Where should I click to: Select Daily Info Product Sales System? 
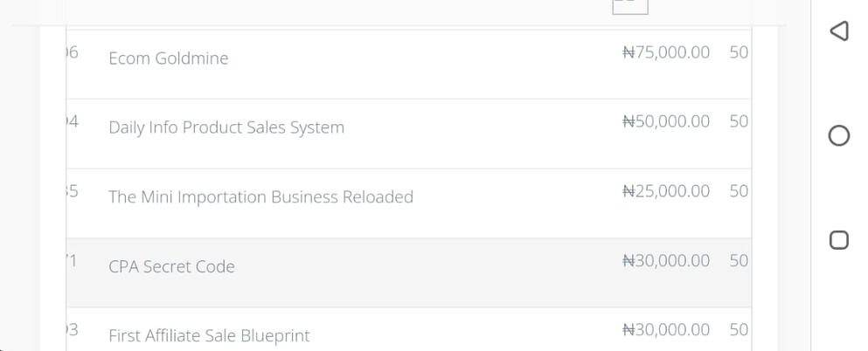(x=226, y=127)
